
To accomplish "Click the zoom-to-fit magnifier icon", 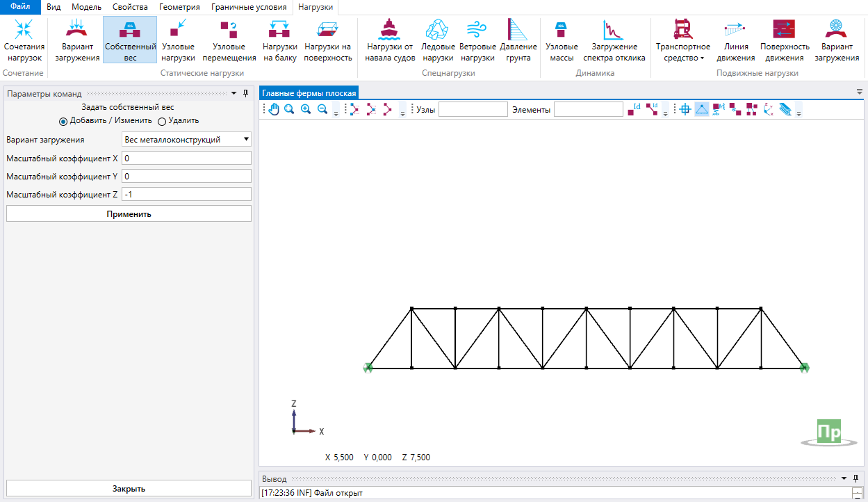I will click(x=289, y=109).
